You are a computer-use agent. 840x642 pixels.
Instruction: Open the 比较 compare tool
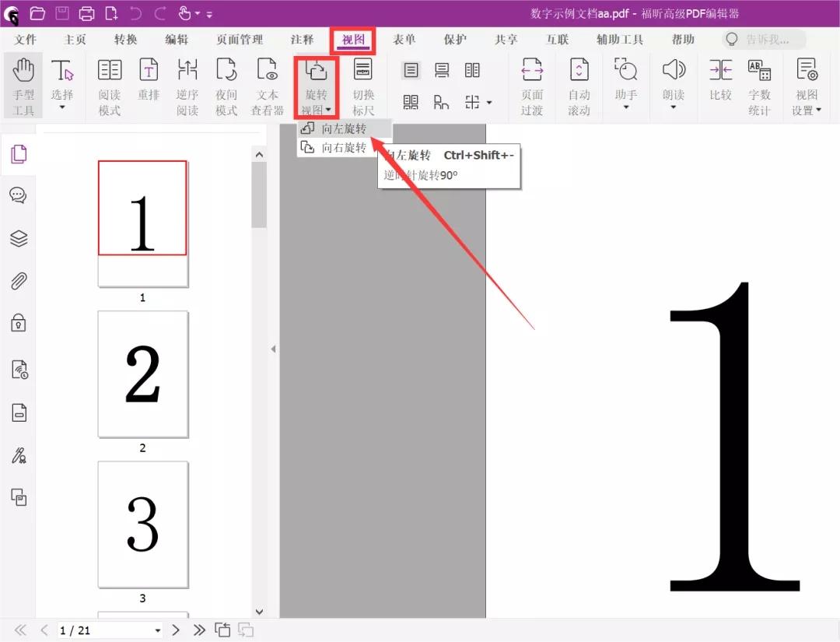click(720, 86)
